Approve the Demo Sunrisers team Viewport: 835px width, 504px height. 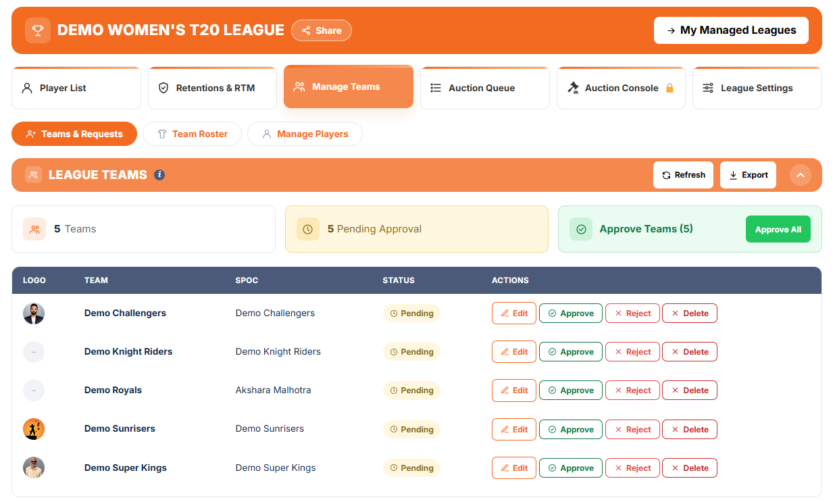[x=571, y=429]
